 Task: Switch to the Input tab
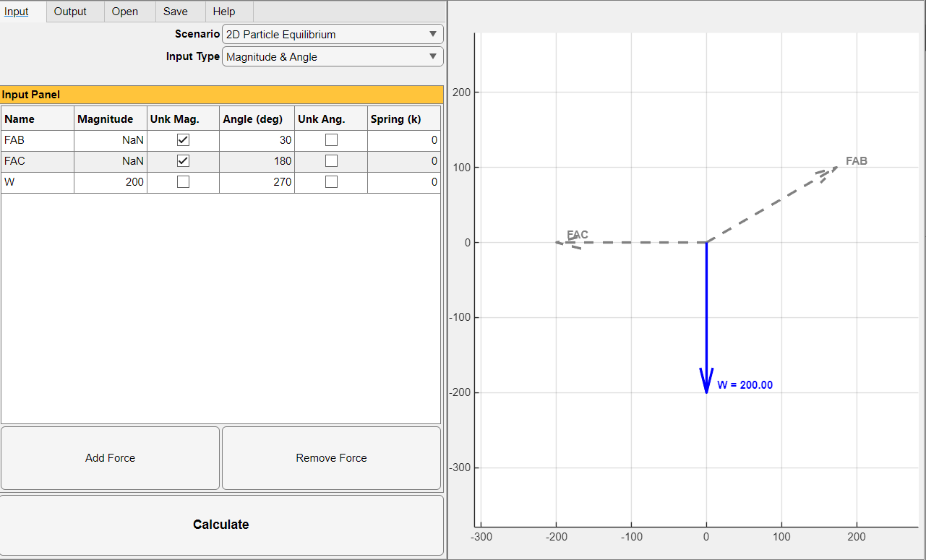23,12
